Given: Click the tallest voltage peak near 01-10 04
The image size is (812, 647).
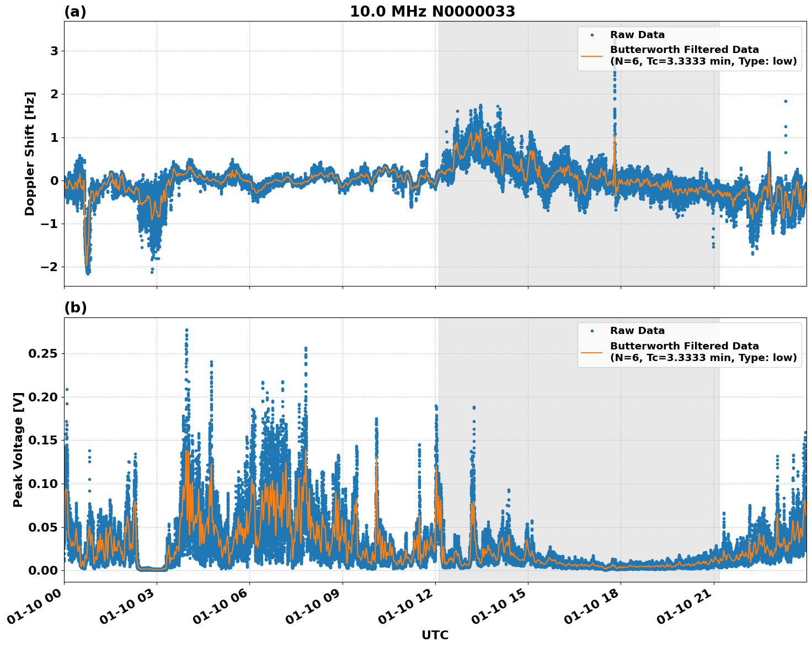Looking at the screenshot, I should [x=186, y=331].
